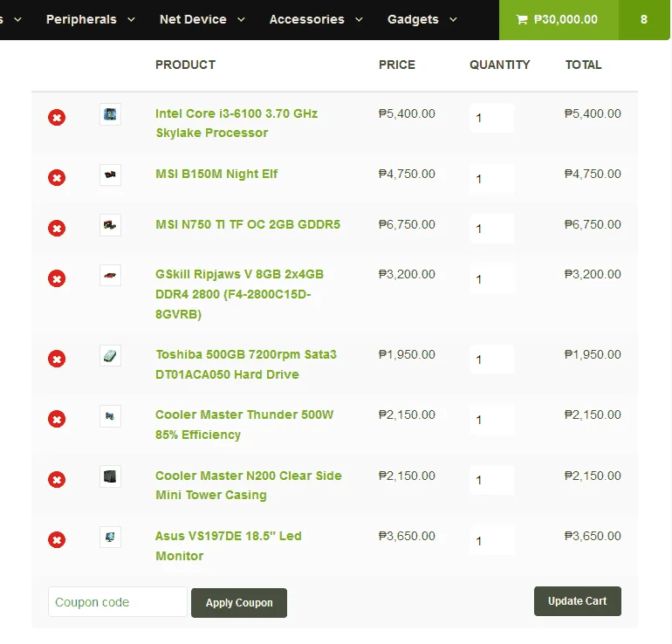Open the Peripherals menu

pos(81,19)
